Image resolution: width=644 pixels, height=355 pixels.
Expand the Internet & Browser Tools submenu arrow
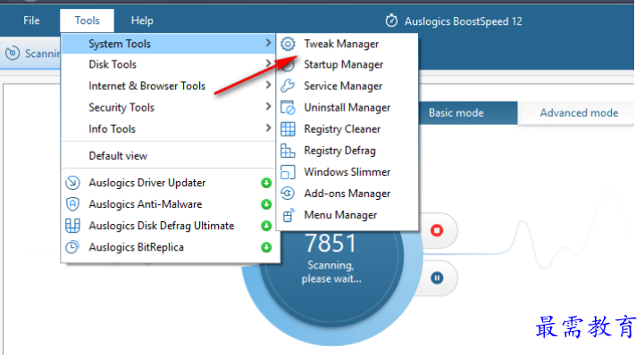point(268,85)
